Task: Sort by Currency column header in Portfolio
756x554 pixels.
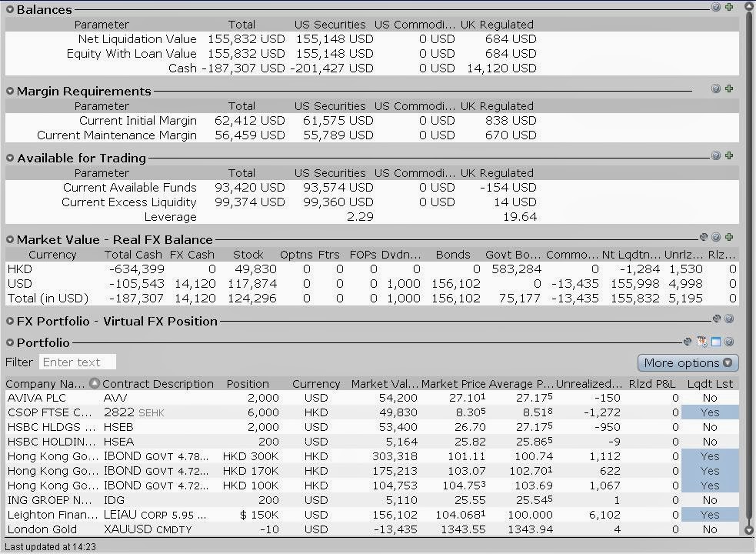Action: pos(316,384)
